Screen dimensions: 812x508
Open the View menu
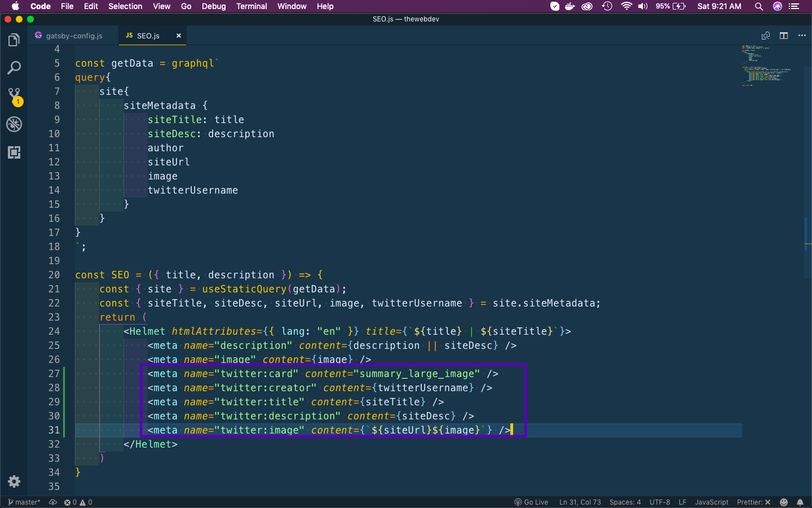click(161, 6)
